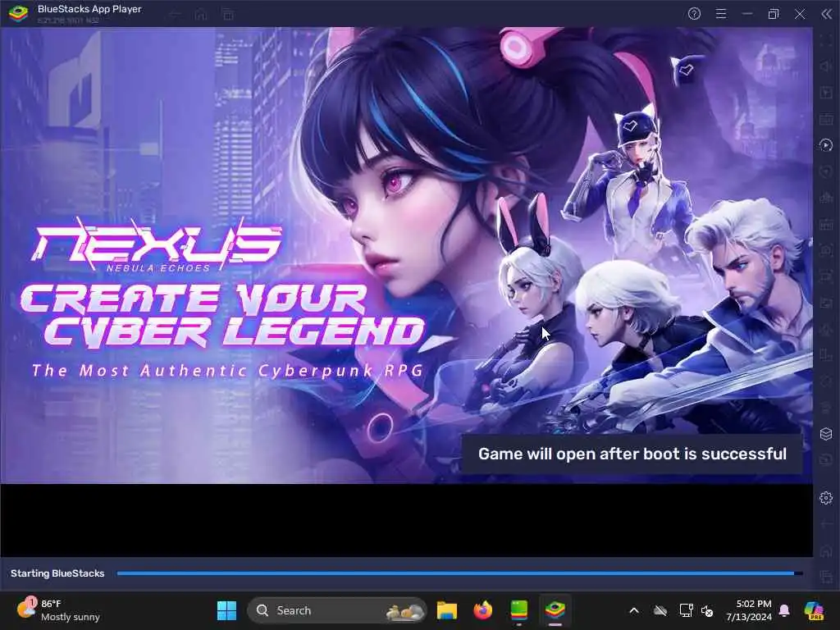This screenshot has width=840, height=630.
Task: Click the BlueStacks taskbar icon
Action: 555,610
